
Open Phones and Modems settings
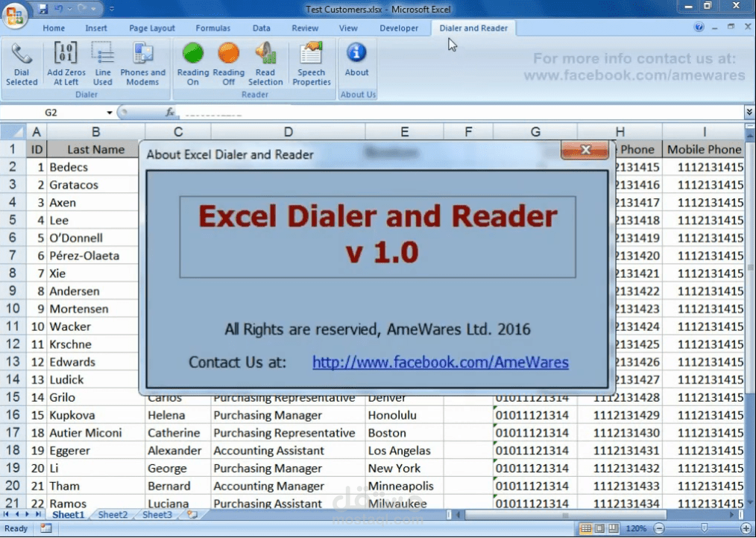click(x=142, y=65)
